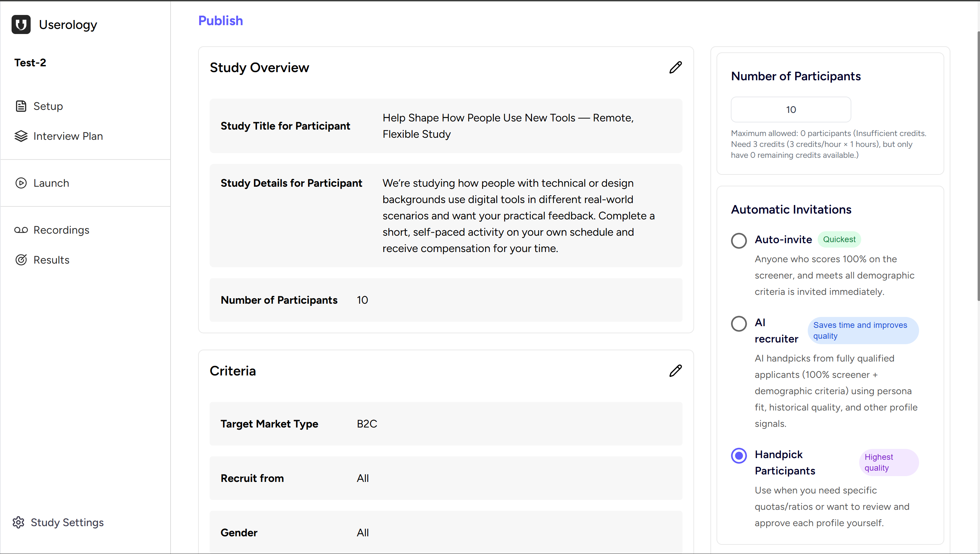Click the Saves time and improves quality badge
Screen dimensions: 980x554
coord(863,330)
